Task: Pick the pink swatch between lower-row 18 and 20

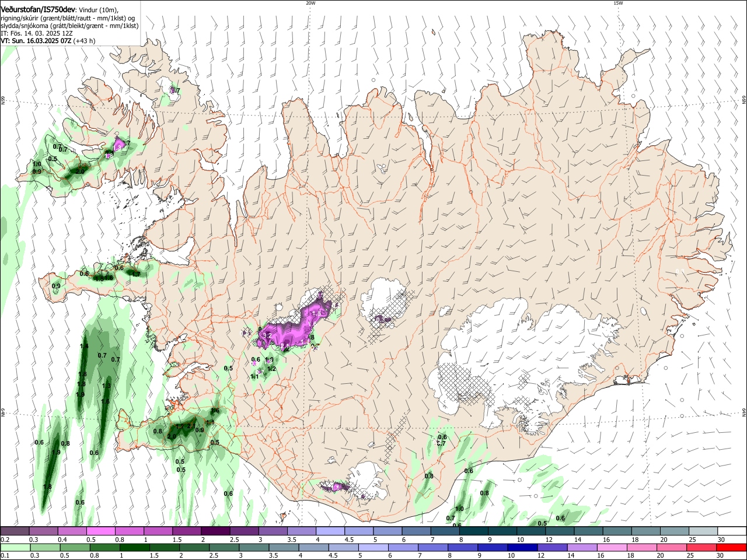Action: click(x=642, y=547)
